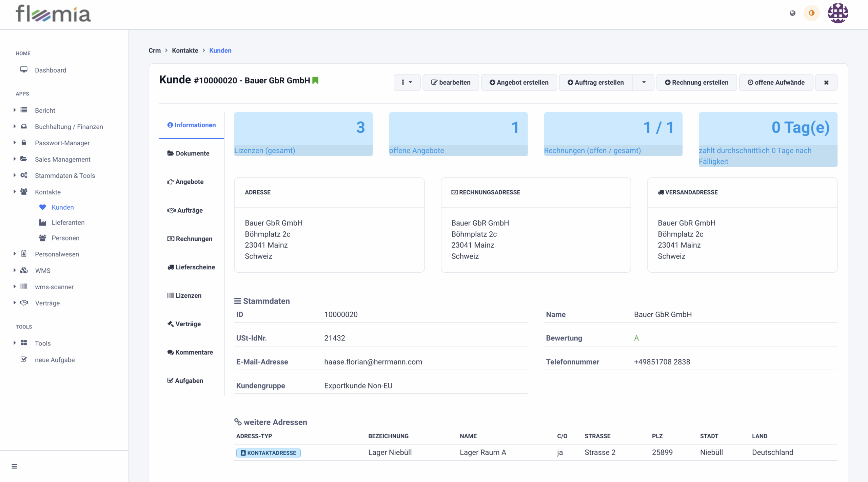
Task: Toggle dark/light theme contrast icon
Action: 811,13
